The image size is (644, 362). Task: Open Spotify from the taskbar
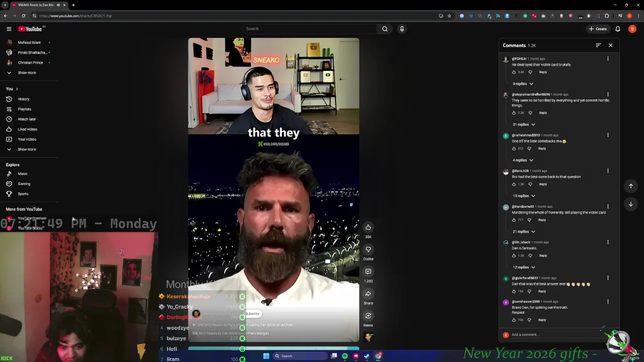pos(345,356)
